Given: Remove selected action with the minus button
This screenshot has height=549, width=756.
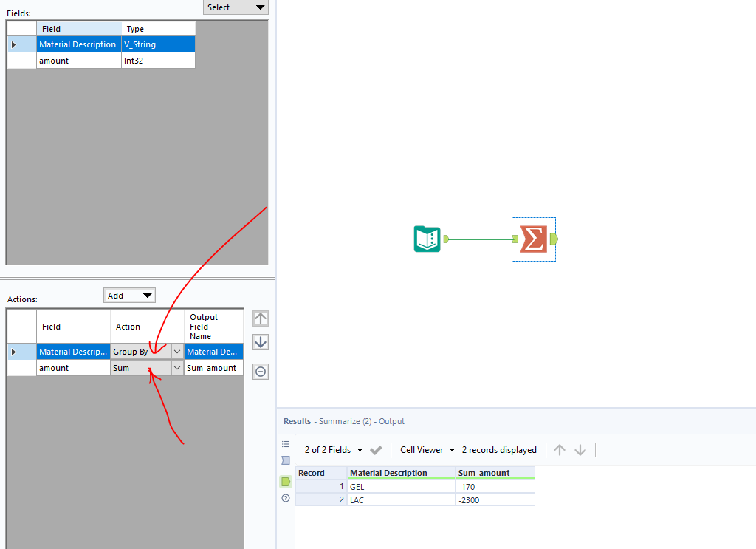Looking at the screenshot, I should 260,371.
